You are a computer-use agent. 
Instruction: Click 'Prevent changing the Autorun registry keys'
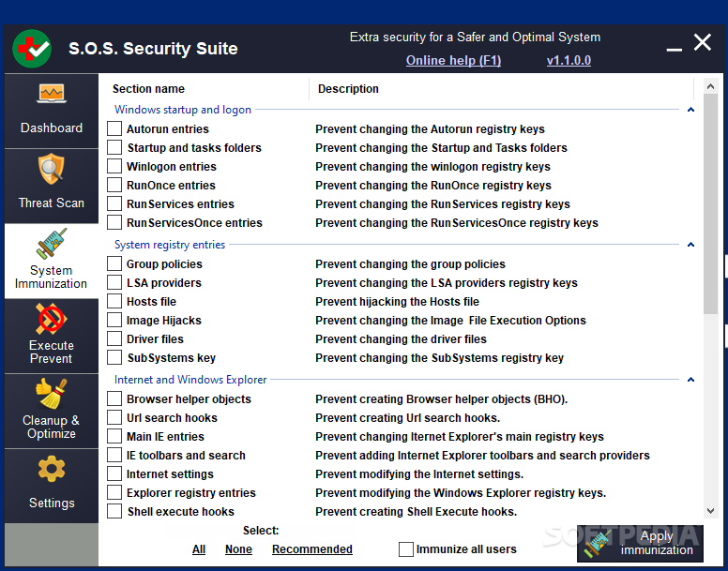point(430,129)
